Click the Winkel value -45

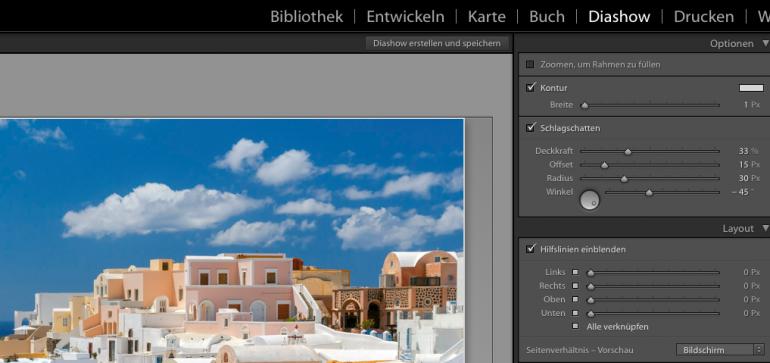[740, 192]
